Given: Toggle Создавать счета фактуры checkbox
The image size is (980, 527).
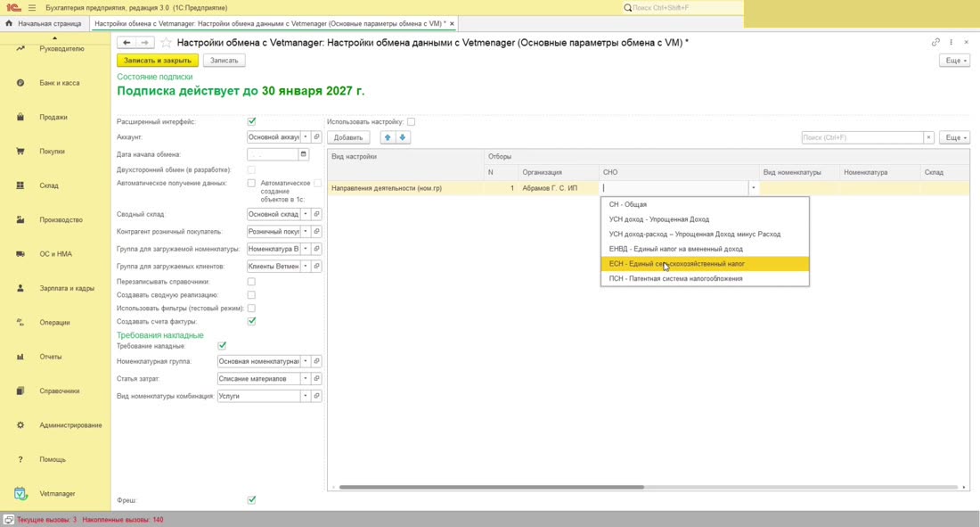Looking at the screenshot, I should [251, 321].
